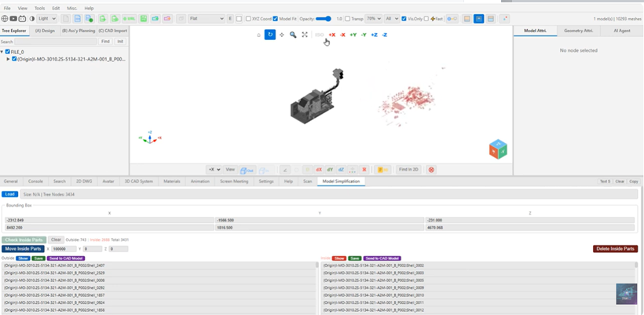
Task: Switch to the (A) Design tab
Action: [x=45, y=31]
